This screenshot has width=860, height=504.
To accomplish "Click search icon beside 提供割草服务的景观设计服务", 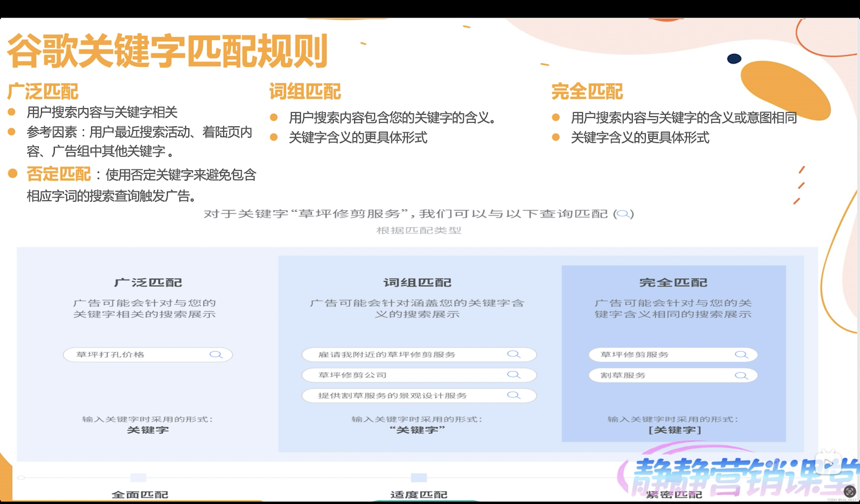I will point(513,395).
